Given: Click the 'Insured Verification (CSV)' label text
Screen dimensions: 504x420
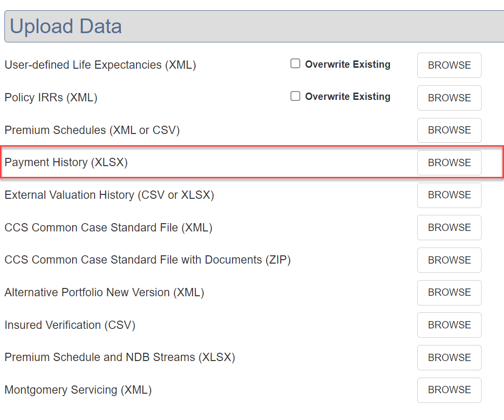Looking at the screenshot, I should pyautogui.click(x=70, y=325).
